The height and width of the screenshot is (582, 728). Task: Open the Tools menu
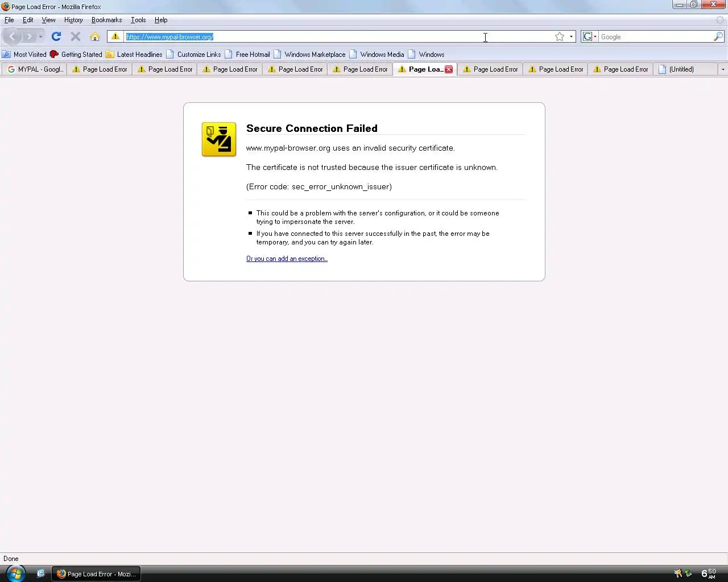point(138,20)
